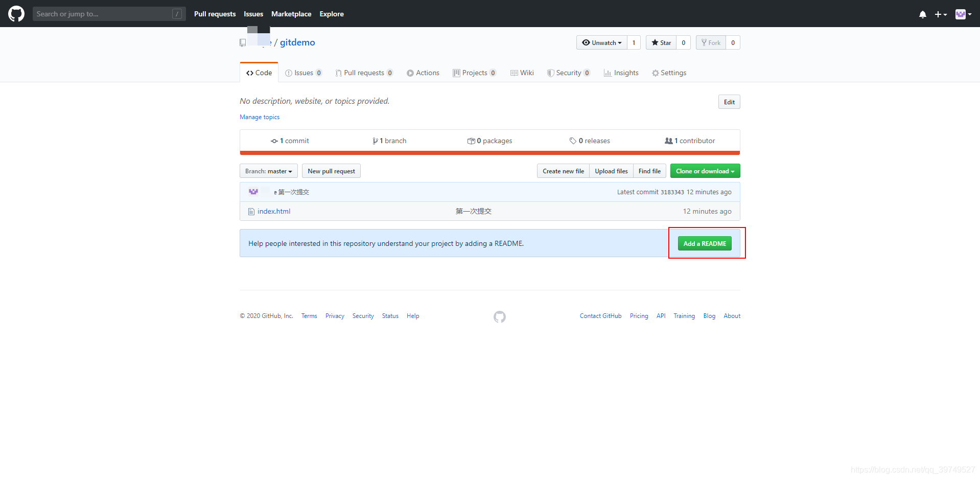Open the Insights tab
The image size is (980, 479).
tap(621, 73)
